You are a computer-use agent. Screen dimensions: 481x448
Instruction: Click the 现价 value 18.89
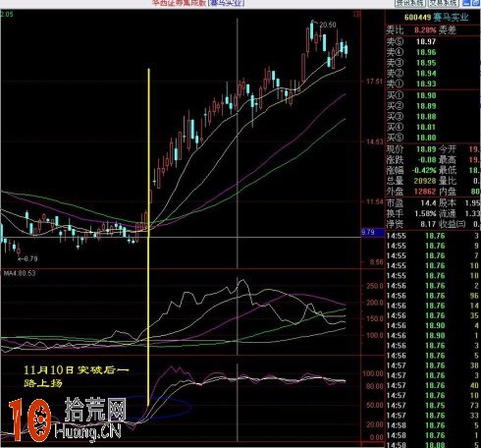coord(426,149)
